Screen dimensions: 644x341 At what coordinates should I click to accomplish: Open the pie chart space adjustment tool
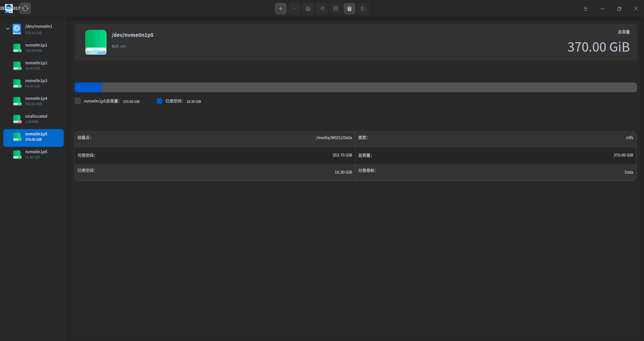coord(308,8)
